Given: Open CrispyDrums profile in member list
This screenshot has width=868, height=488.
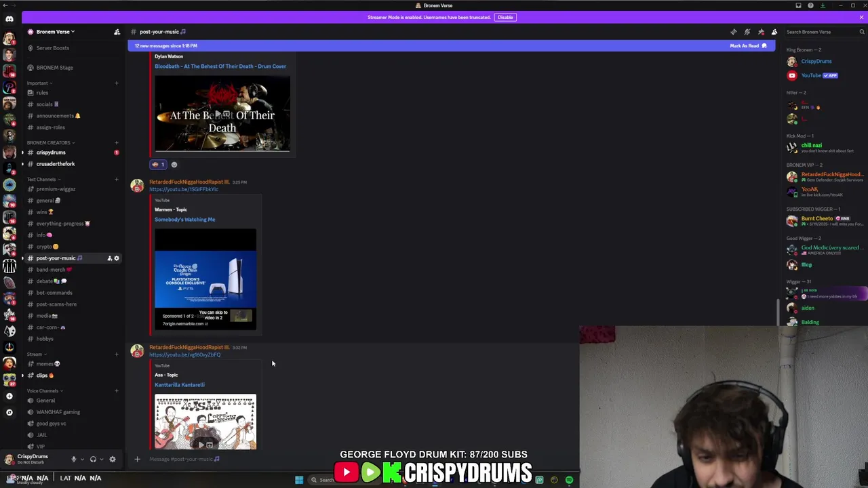Looking at the screenshot, I should [816, 62].
